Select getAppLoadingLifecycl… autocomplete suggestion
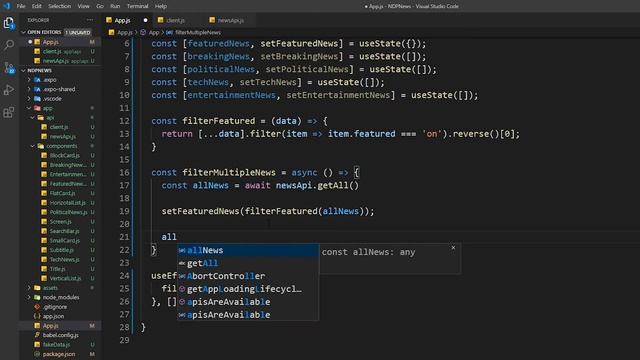 pos(248,289)
